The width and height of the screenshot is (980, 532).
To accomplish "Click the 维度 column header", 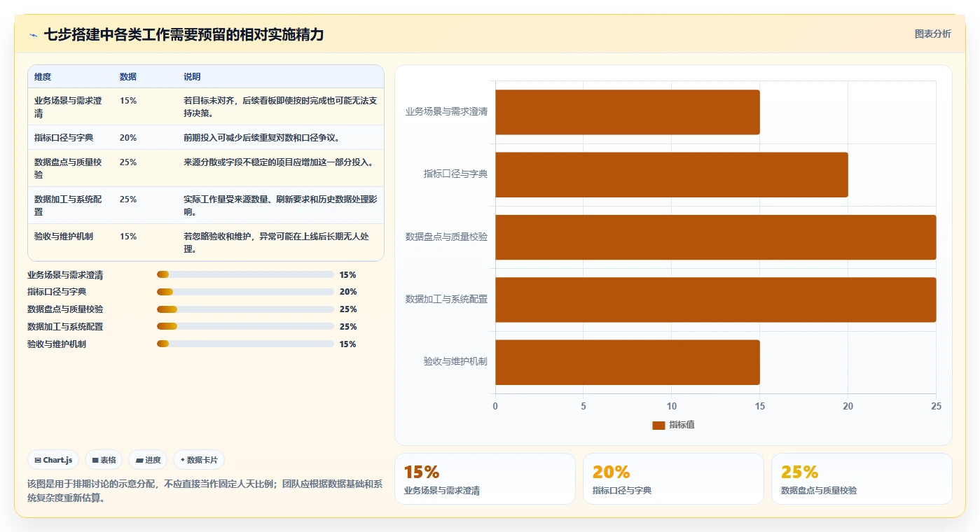I will 43,77.
